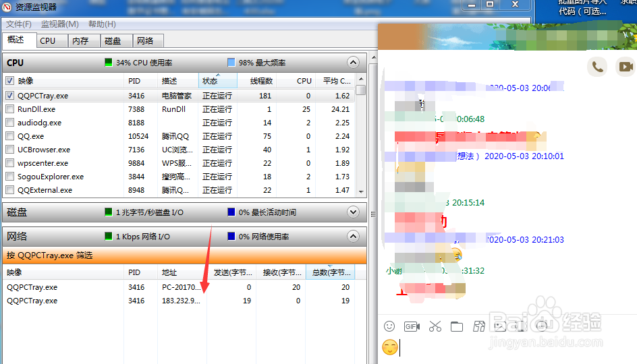This screenshot has width=637, height=364.
Task: Click the 2020-05-03 20:10:01 chat timestamp
Action: 524,156
